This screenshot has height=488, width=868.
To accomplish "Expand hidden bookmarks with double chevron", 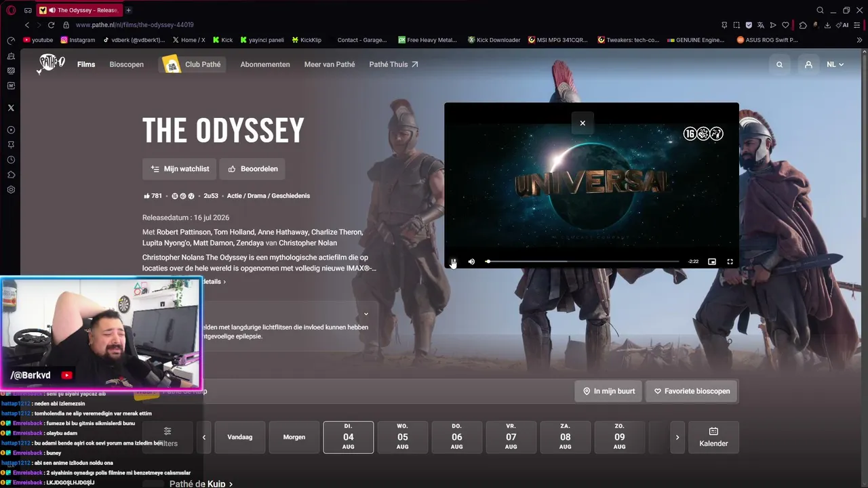I will pyautogui.click(x=860, y=40).
